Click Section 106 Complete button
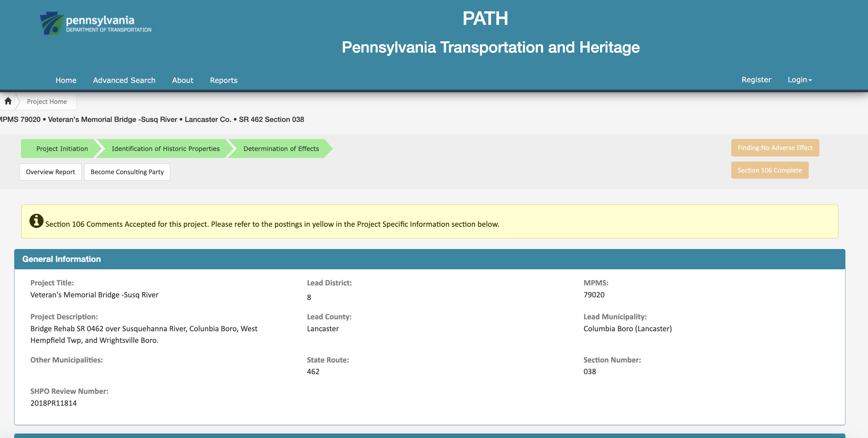The image size is (868, 438). [x=770, y=170]
